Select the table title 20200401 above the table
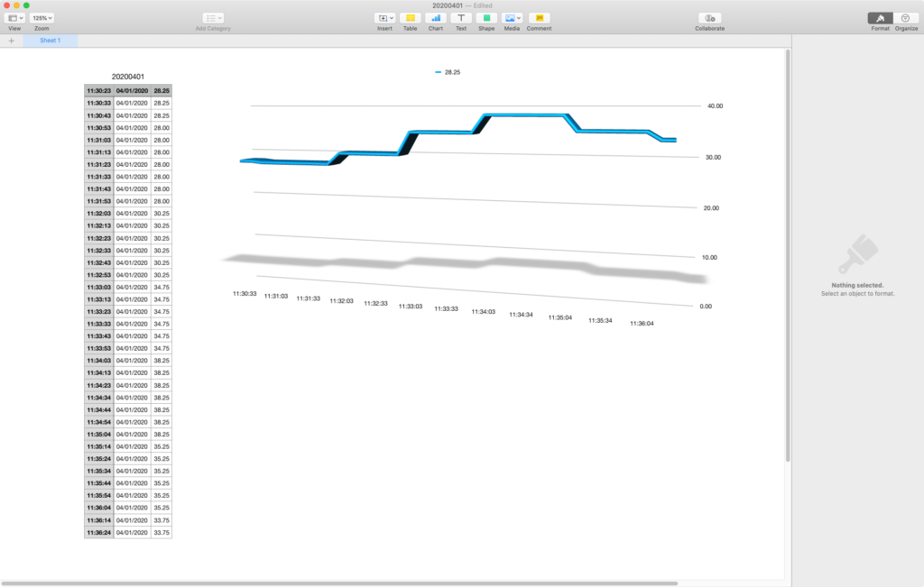 (x=128, y=77)
